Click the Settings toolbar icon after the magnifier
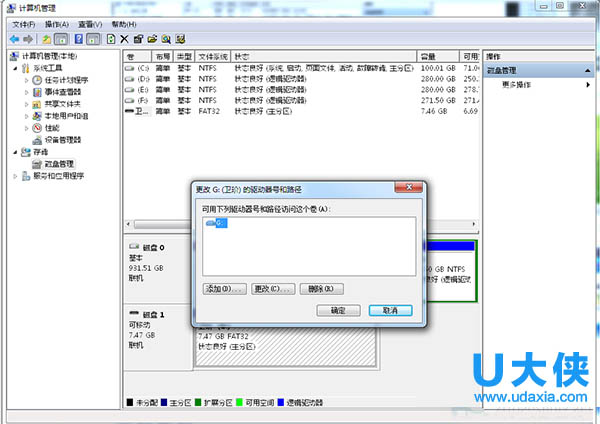 pyautogui.click(x=180, y=39)
